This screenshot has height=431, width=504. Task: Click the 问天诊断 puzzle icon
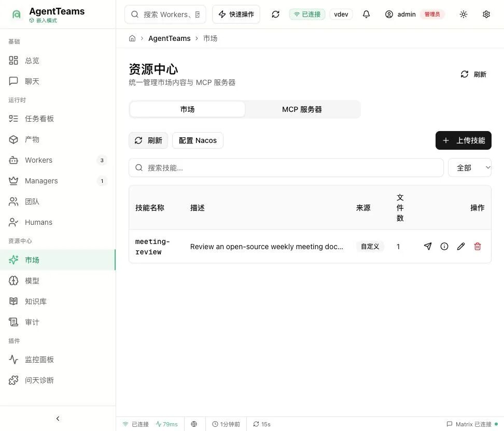(x=13, y=380)
